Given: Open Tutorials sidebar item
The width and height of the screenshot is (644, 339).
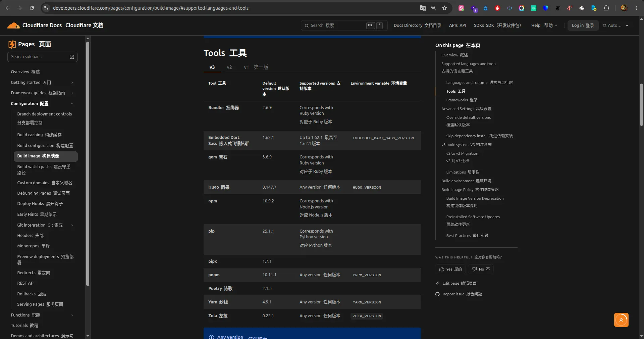Looking at the screenshot, I should [x=24, y=326].
